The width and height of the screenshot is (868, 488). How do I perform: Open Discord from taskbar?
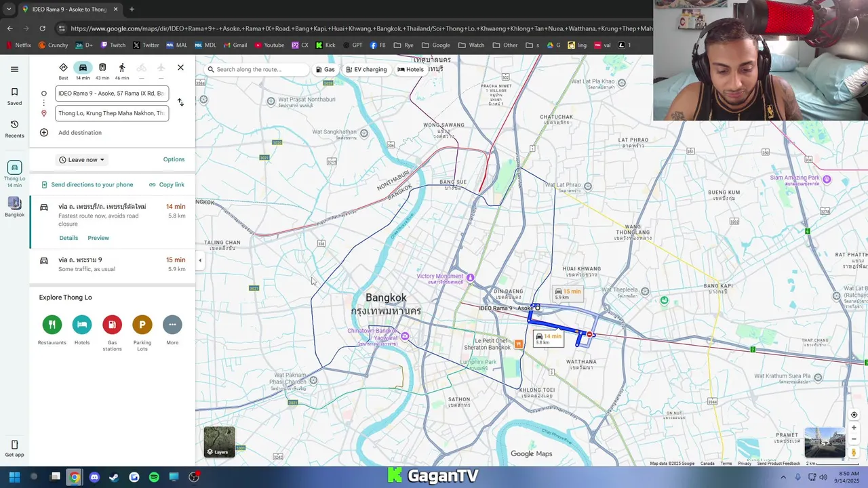pos(94,477)
